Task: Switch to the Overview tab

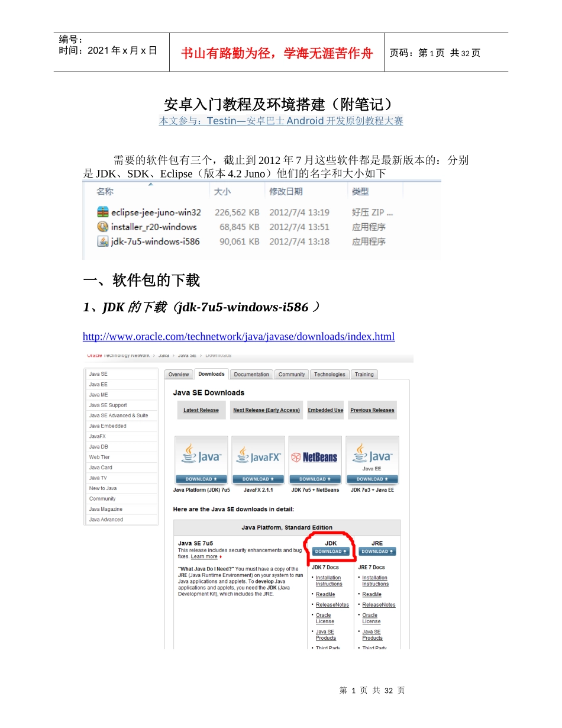Action: (x=179, y=374)
